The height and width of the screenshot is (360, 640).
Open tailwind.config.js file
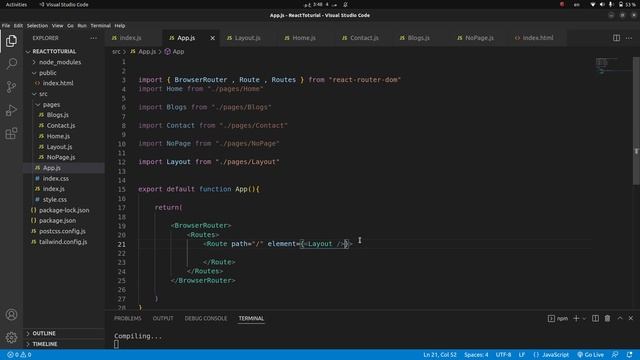(63, 242)
